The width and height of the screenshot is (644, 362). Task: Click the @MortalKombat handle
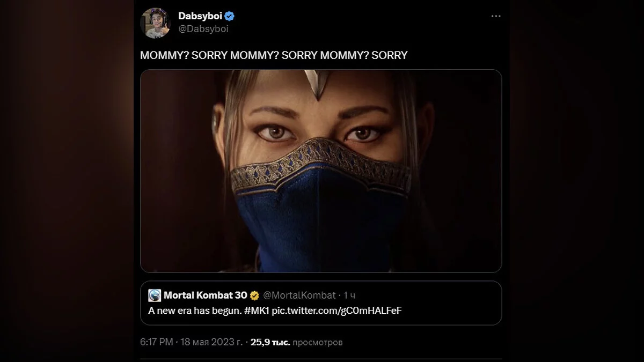[x=299, y=295]
